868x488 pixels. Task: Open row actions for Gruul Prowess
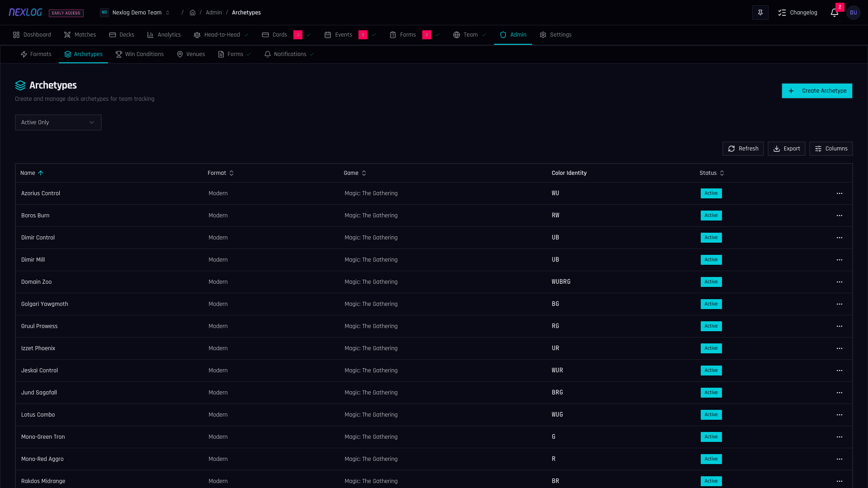[840, 326]
